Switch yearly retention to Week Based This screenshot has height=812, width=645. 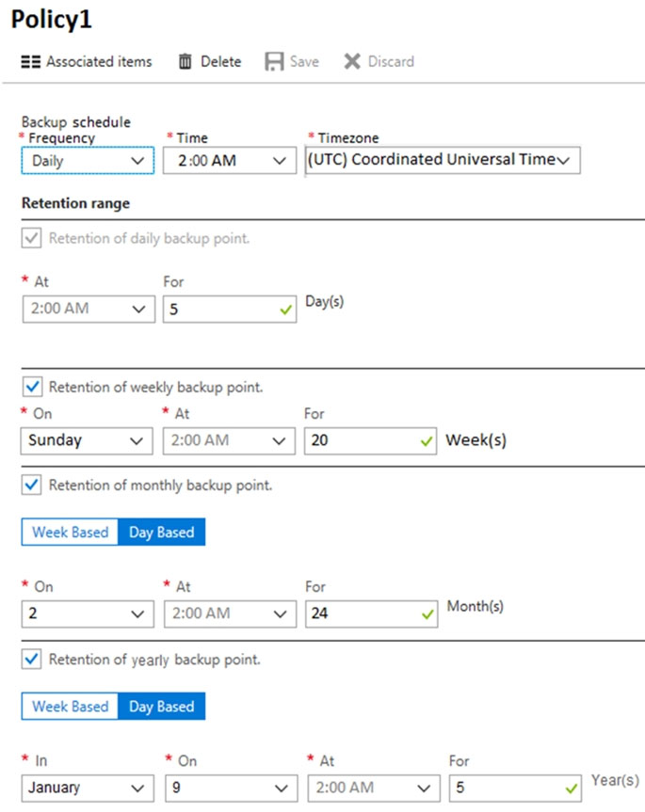(71, 707)
